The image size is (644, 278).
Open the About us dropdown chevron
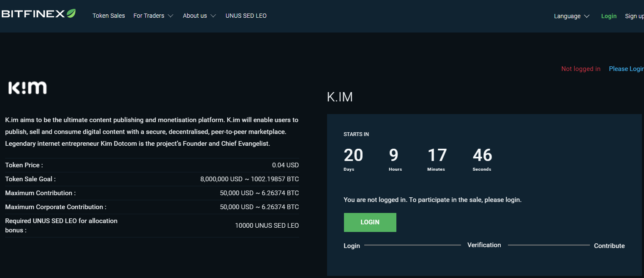point(213,16)
